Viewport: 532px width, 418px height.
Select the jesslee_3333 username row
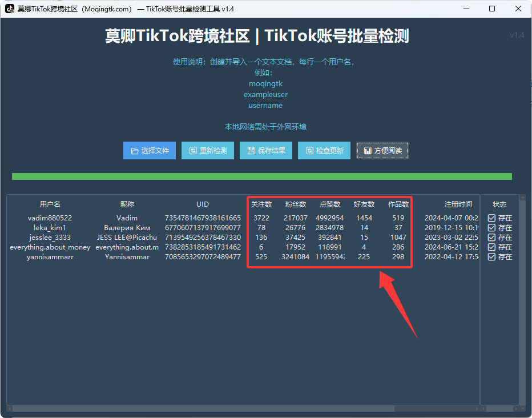point(50,238)
